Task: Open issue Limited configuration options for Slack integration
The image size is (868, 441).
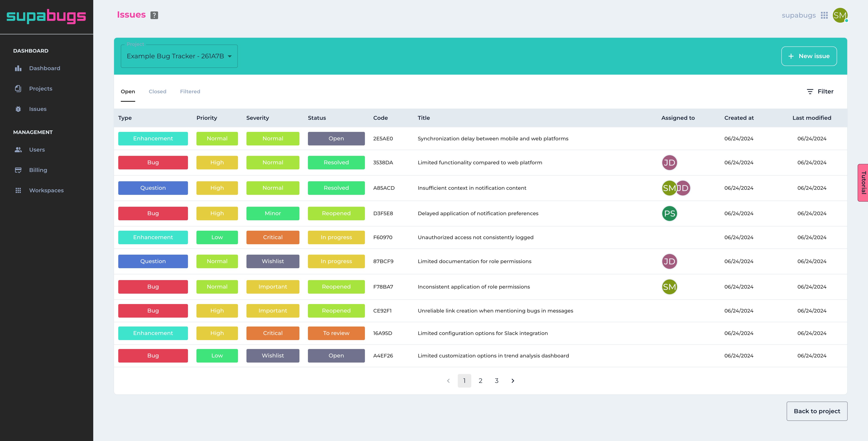Action: click(x=483, y=333)
